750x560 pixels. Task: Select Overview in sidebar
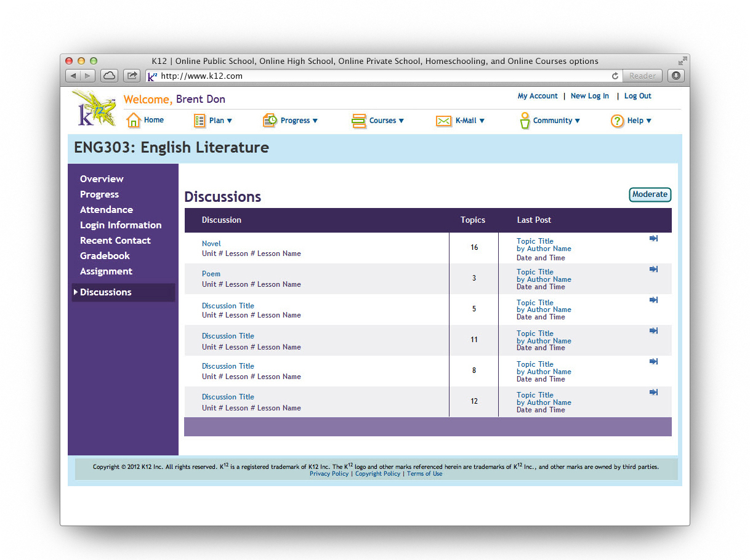point(102,179)
